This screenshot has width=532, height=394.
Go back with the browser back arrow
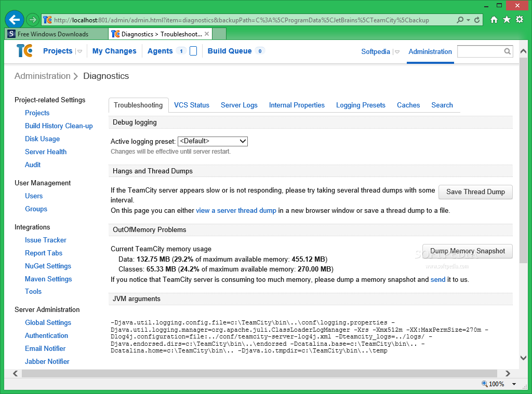pyautogui.click(x=14, y=20)
